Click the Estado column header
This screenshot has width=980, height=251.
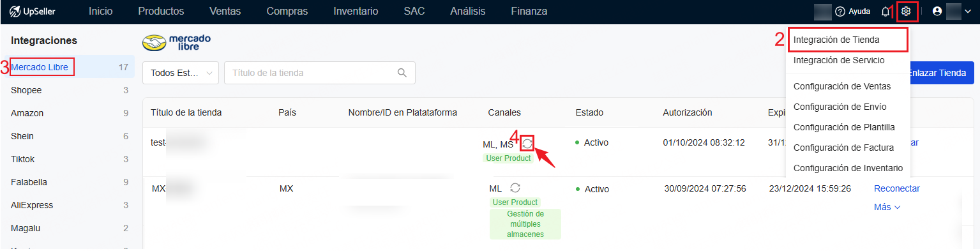pyautogui.click(x=590, y=112)
